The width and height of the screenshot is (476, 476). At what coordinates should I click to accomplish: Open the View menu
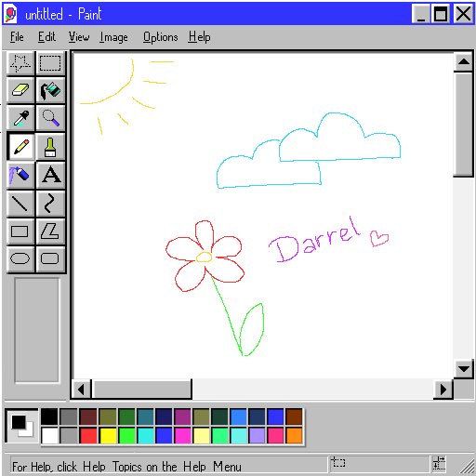coord(79,37)
